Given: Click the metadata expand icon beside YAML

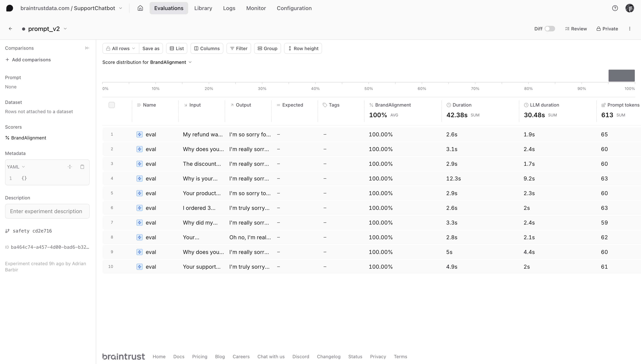Looking at the screenshot, I should coord(70,167).
